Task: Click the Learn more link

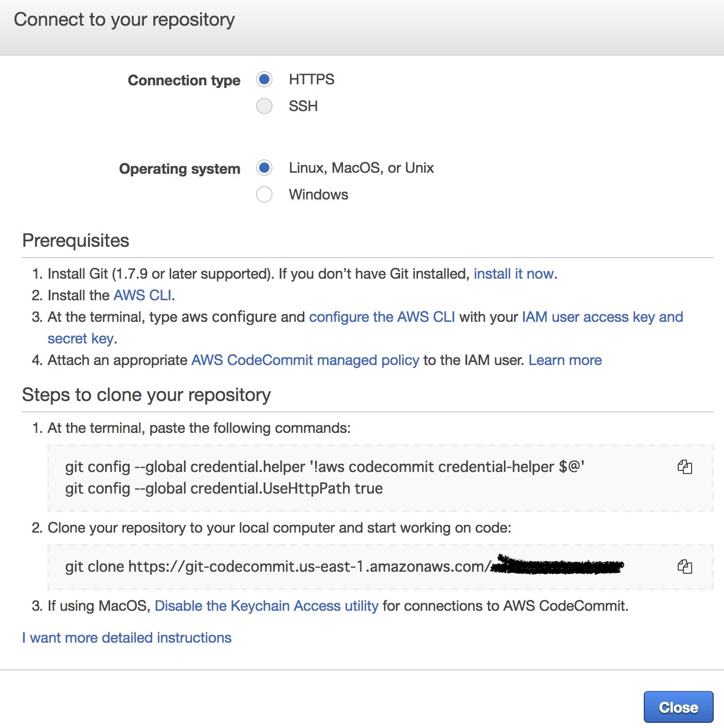Action: (565, 360)
